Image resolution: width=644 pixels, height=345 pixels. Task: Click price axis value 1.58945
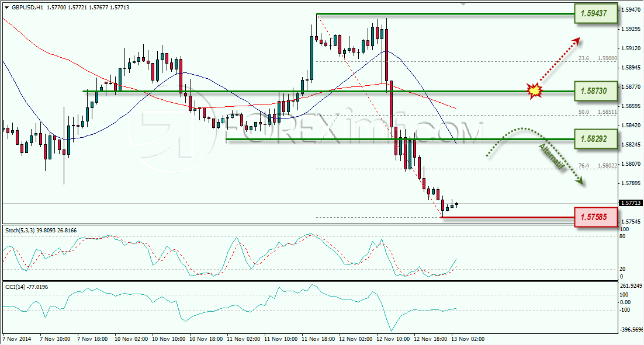click(x=631, y=67)
